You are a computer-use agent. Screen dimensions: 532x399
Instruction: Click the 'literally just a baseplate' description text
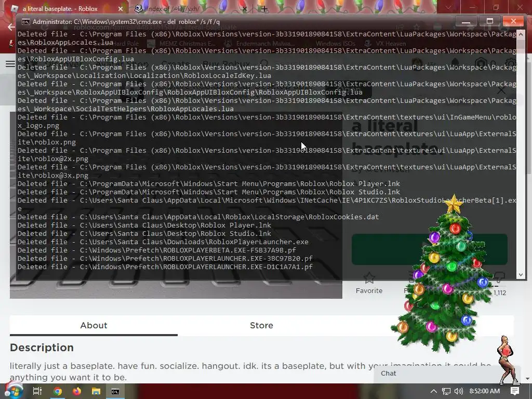[250, 371]
